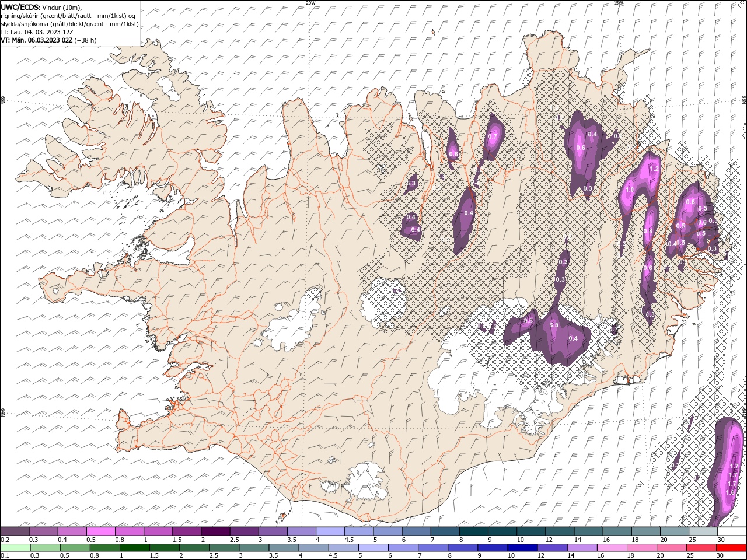The width and height of the screenshot is (747, 560).
Task: Click the white swatch above the top-row 30 label
Action: click(732, 531)
